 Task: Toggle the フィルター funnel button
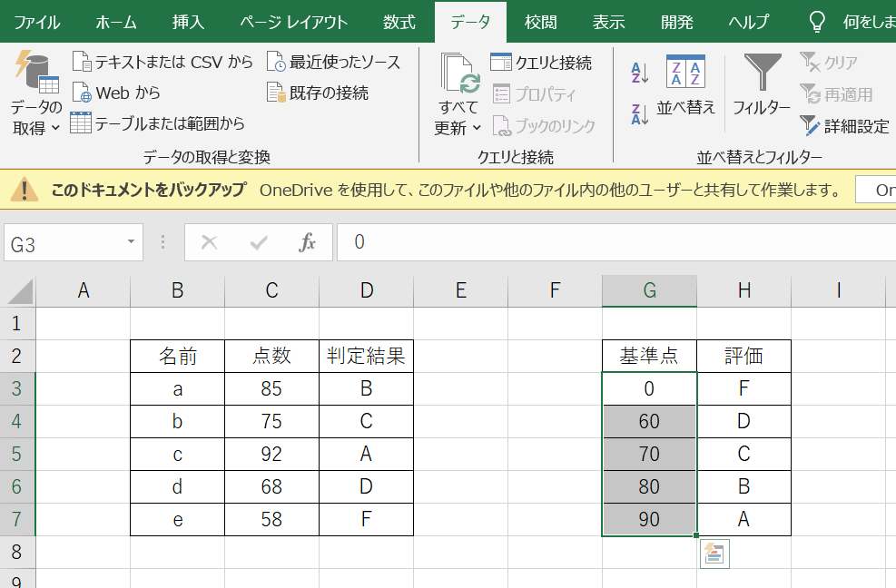(762, 85)
